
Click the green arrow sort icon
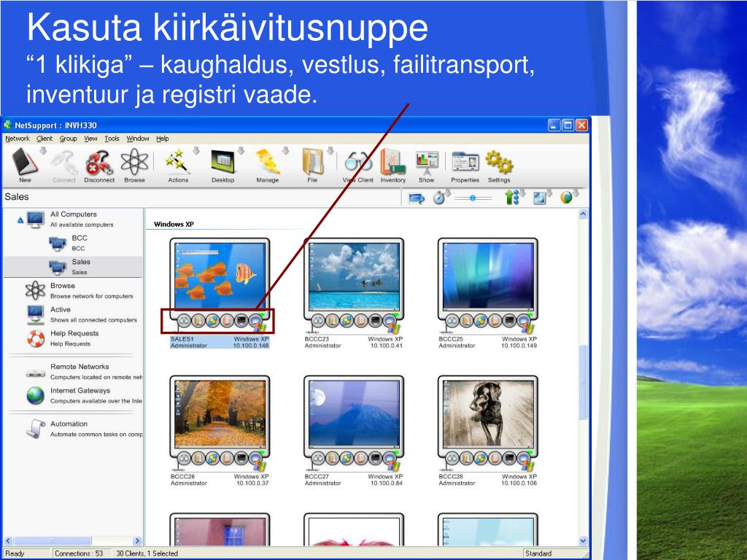tap(511, 197)
